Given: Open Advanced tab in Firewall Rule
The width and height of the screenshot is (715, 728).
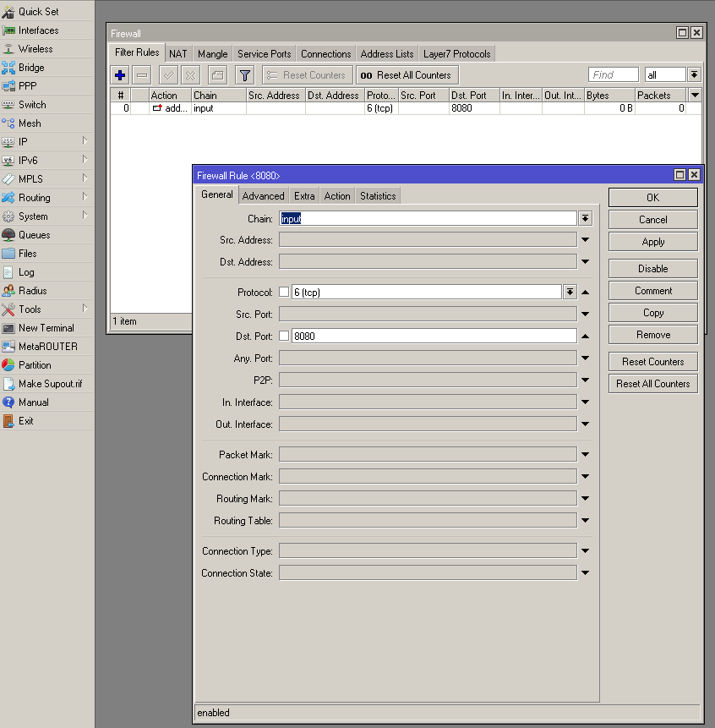Looking at the screenshot, I should [263, 196].
